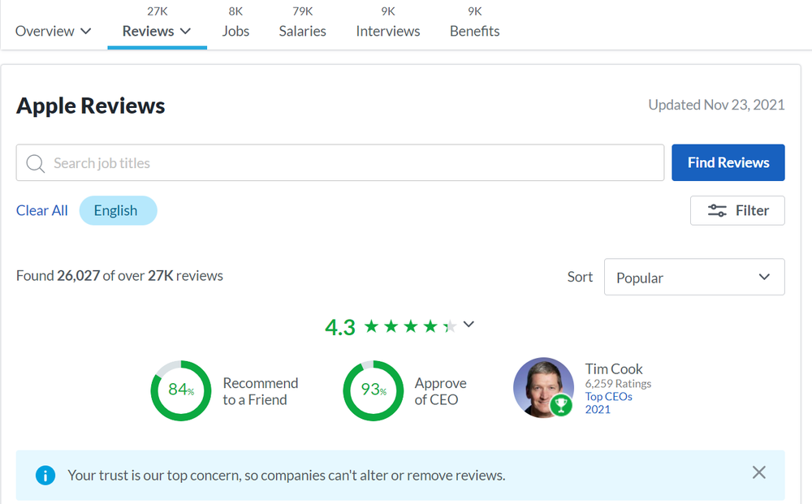Click the Apple Reviews heading

[x=91, y=106]
